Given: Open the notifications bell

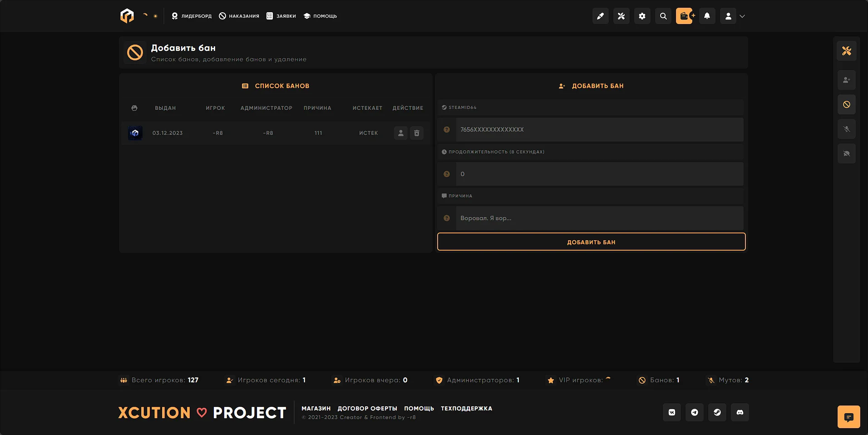Looking at the screenshot, I should [x=707, y=16].
